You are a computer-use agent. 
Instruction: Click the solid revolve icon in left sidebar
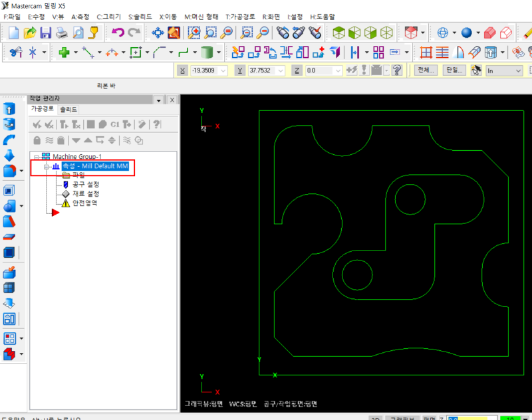coord(9,124)
